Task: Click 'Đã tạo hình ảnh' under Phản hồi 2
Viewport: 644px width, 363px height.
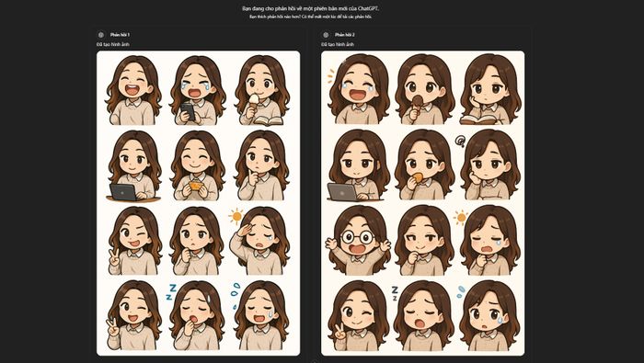Action: [338, 44]
